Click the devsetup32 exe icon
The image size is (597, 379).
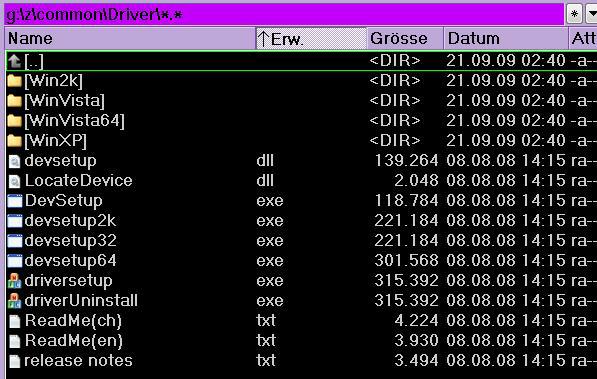tap(15, 241)
